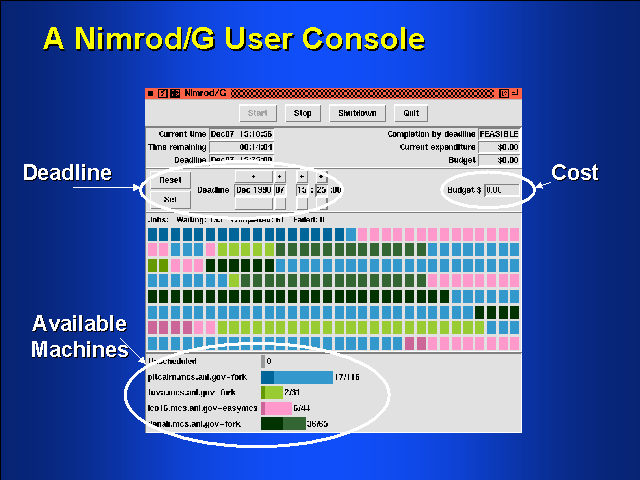Click the pink easymcs machine progress bar
Image resolution: width=640 pixels, height=480 pixels.
point(276,408)
